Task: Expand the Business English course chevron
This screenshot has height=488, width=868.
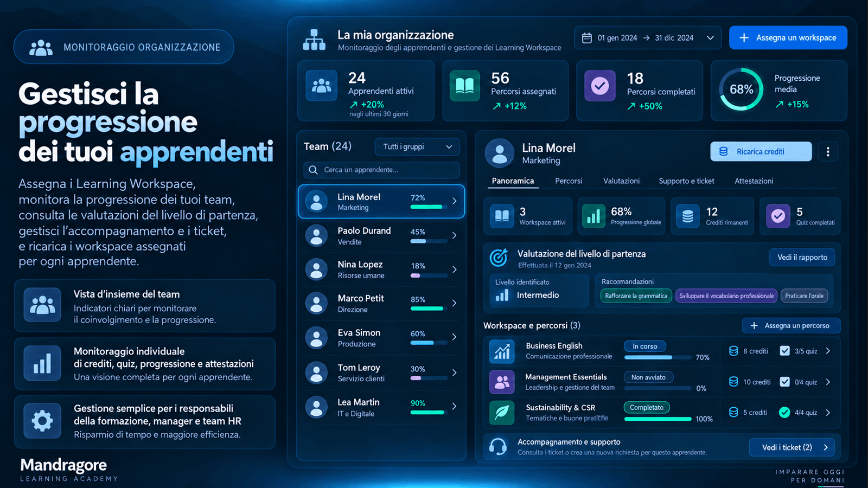Action: 828,351
